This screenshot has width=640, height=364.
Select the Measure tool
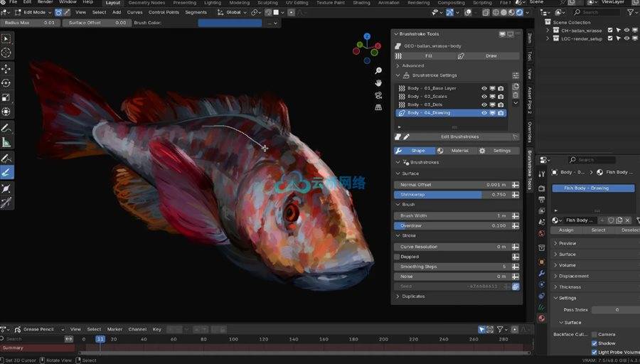coord(6,142)
